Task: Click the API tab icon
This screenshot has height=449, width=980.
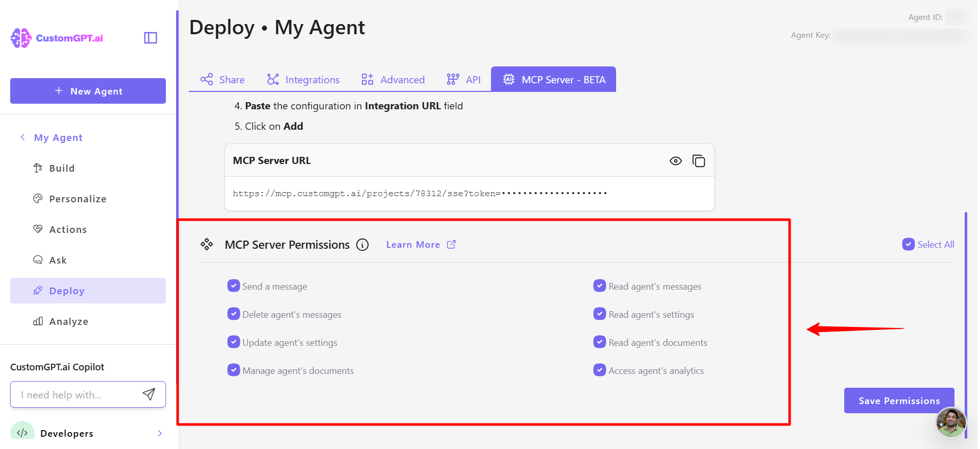Action: coord(453,79)
